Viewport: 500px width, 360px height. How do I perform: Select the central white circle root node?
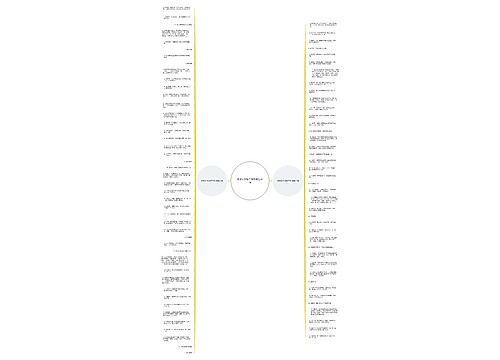click(250, 181)
